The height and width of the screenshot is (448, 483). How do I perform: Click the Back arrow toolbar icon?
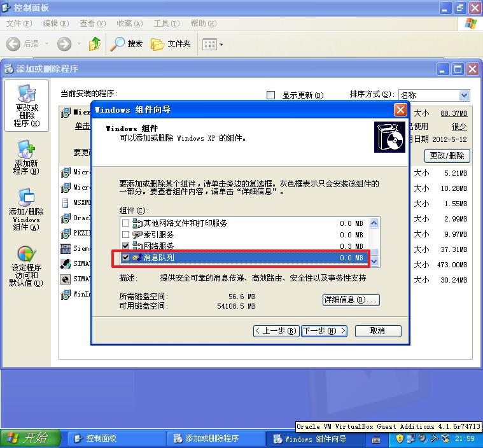tap(13, 44)
